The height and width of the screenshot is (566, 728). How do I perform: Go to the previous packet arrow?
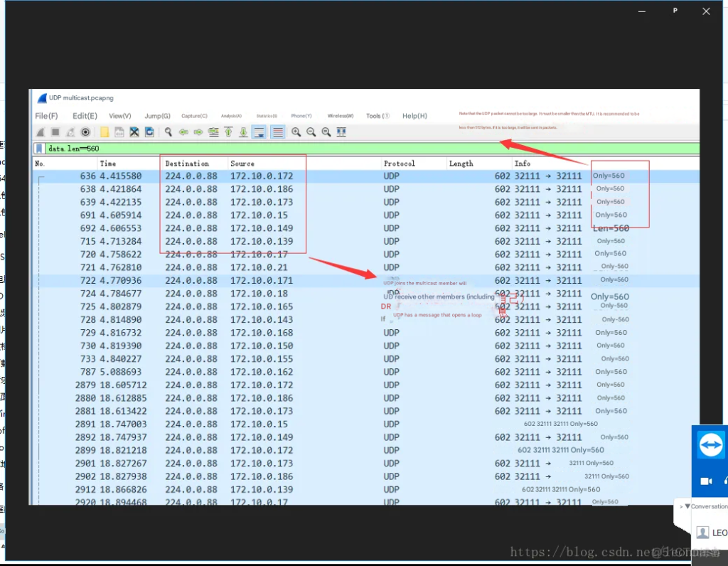183,132
